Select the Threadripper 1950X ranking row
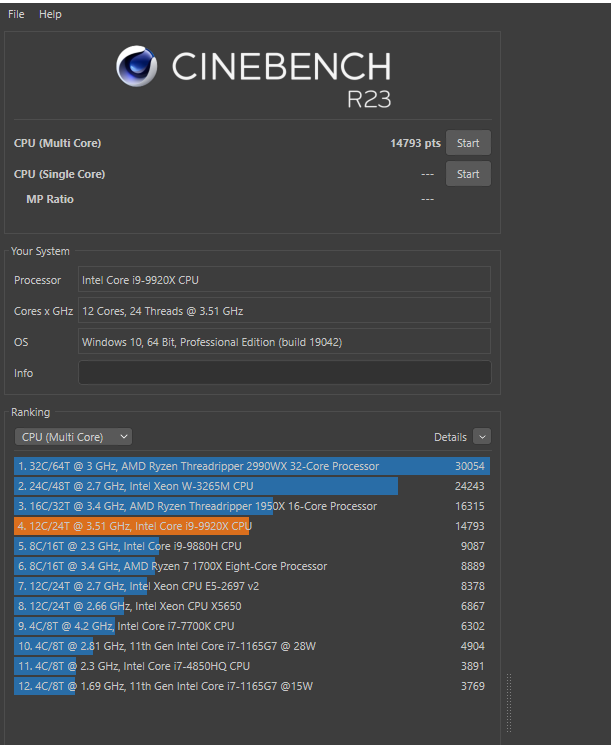 252,506
